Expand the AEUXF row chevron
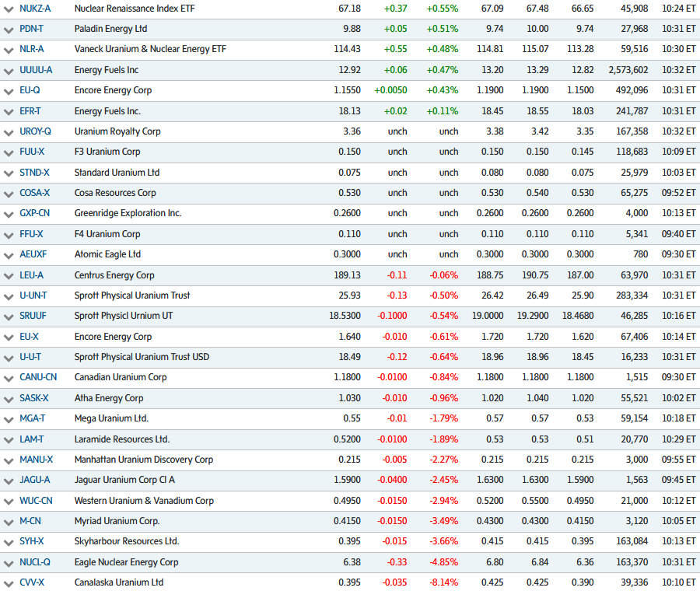This screenshot has height=591, width=700. tap(9, 256)
